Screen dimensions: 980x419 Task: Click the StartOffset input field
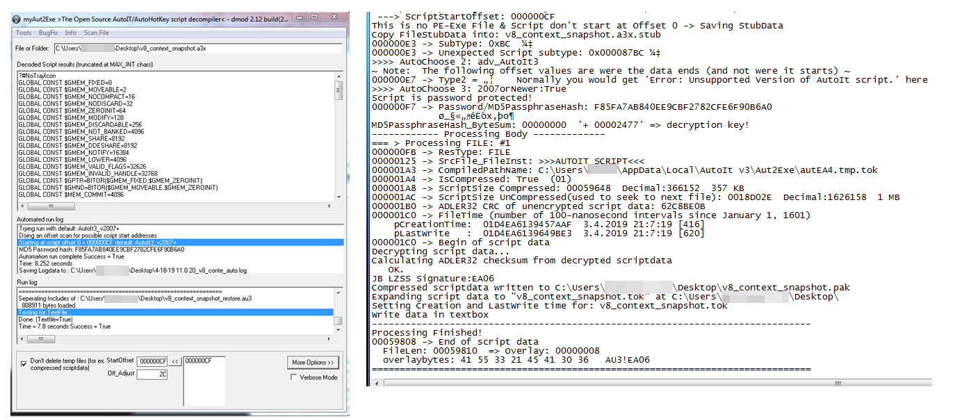click(x=152, y=361)
